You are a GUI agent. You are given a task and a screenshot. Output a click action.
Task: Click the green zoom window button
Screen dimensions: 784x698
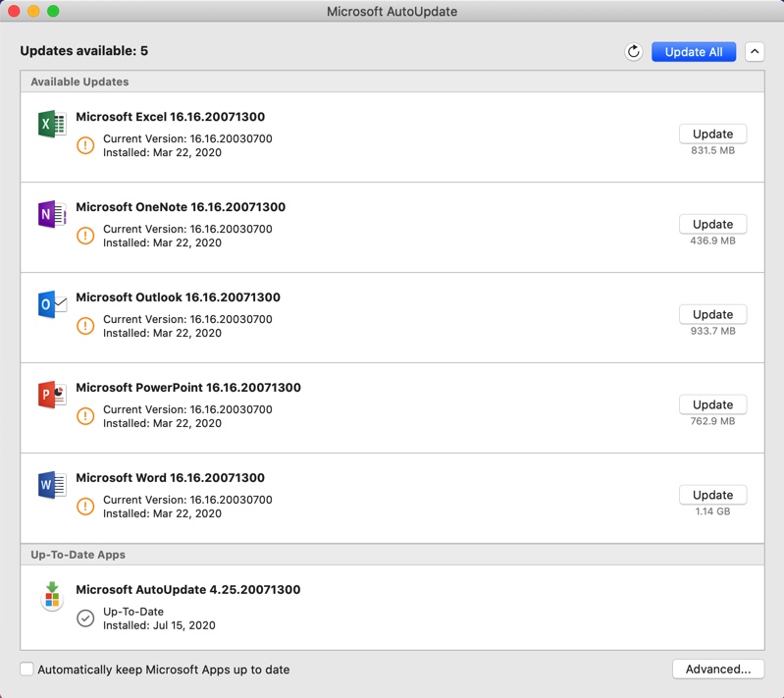click(53, 11)
